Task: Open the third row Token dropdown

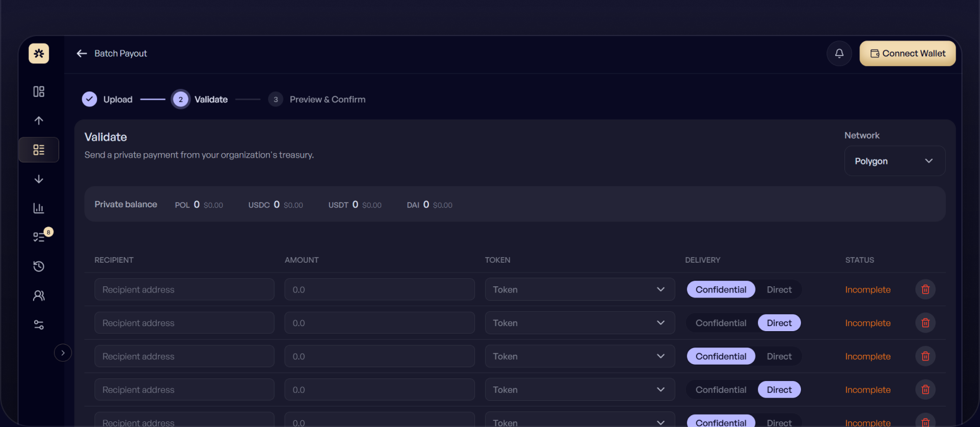Action: (x=580, y=357)
